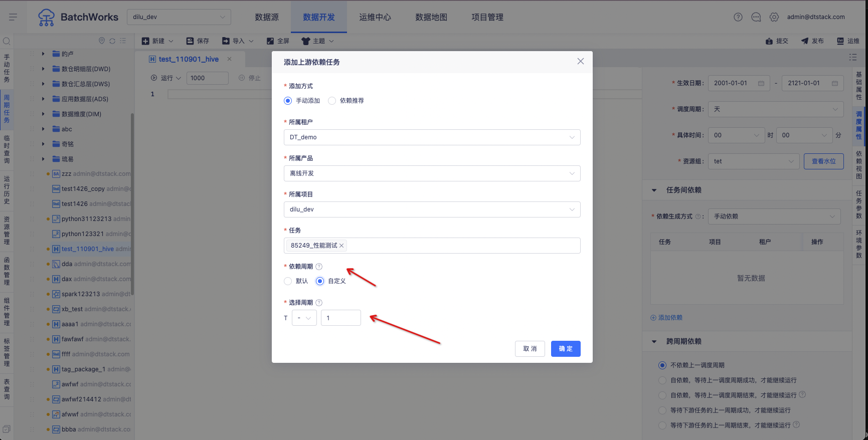The image size is (868, 440).
Task: Select the 手动添加 radio option
Action: tap(288, 101)
